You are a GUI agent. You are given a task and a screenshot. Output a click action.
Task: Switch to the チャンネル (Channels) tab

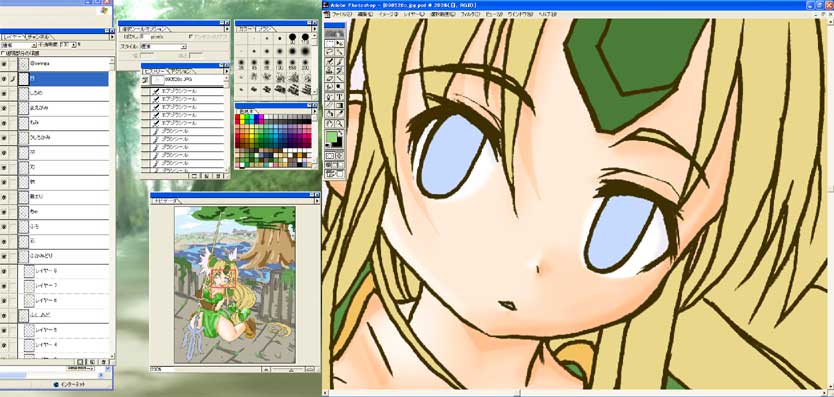38,37
